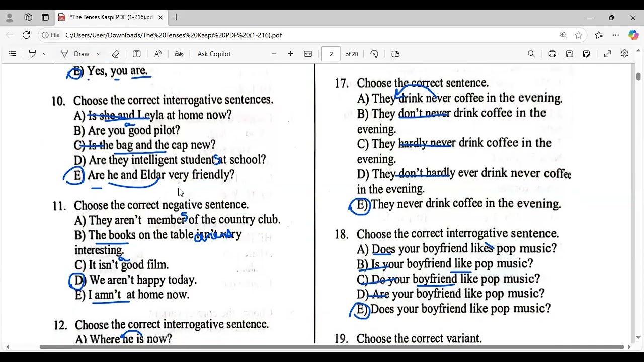Zoom in on the PDF
644x362 pixels.
click(291, 54)
